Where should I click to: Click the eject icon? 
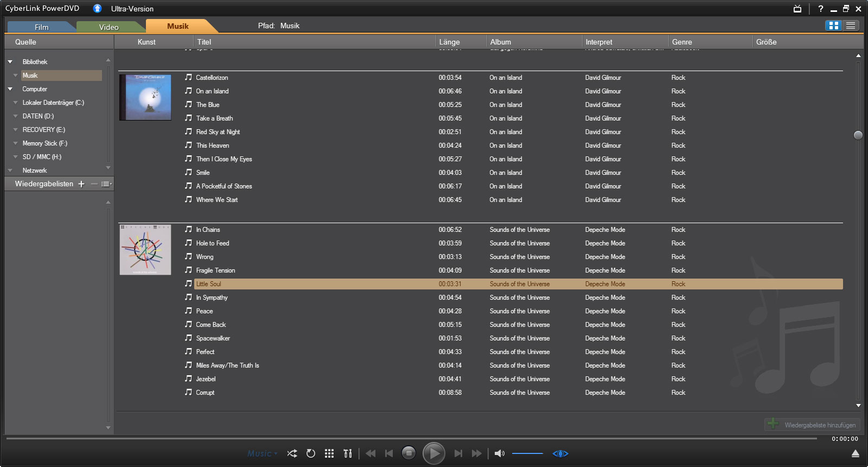(x=856, y=453)
